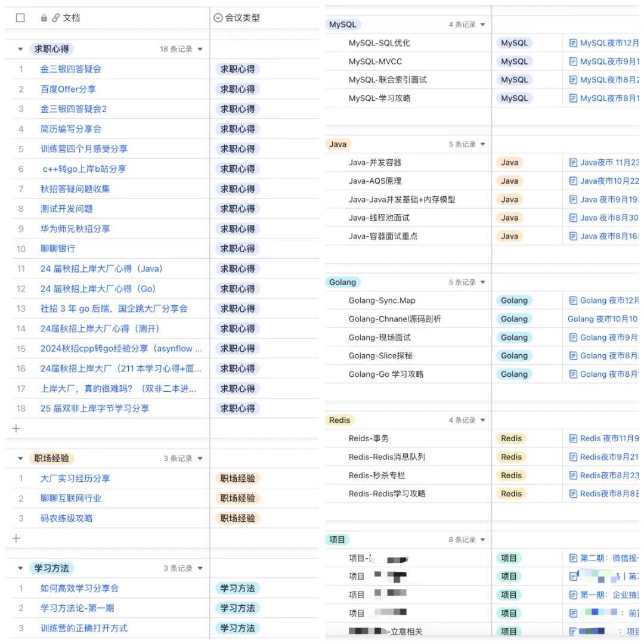The height and width of the screenshot is (644, 644).
Task: Open the 职场经验 3 条记录 dropdown
Action: click(200, 459)
